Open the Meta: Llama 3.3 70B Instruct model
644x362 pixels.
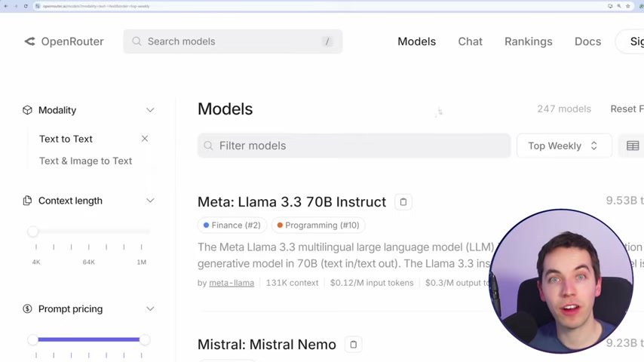click(292, 202)
